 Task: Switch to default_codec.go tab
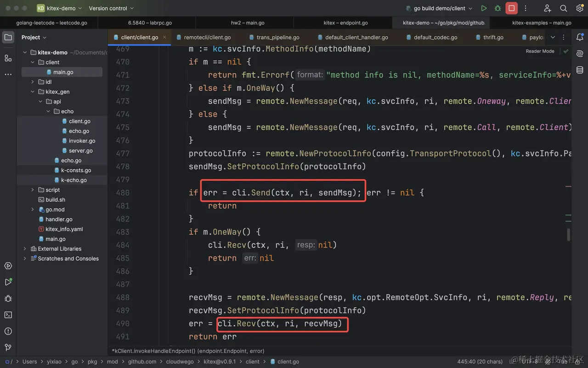click(x=432, y=37)
